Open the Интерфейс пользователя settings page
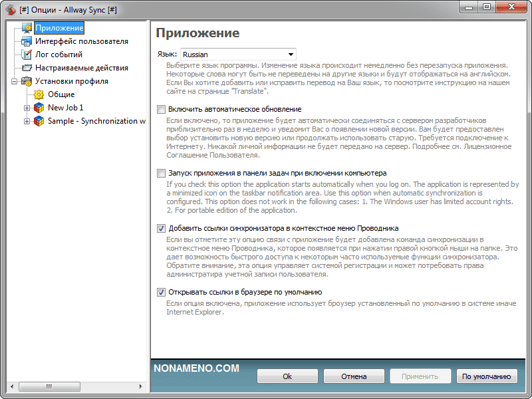 (81, 41)
